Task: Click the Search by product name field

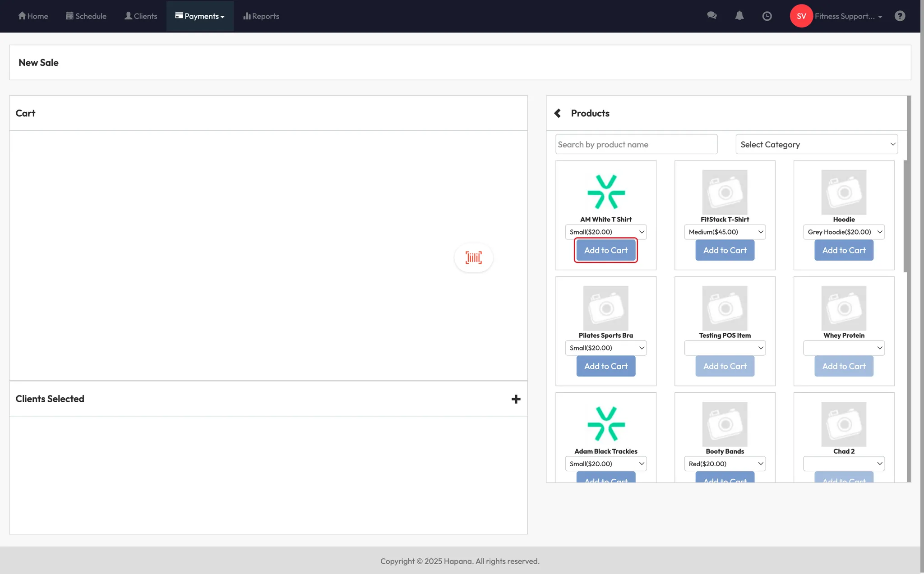Action: (x=636, y=144)
